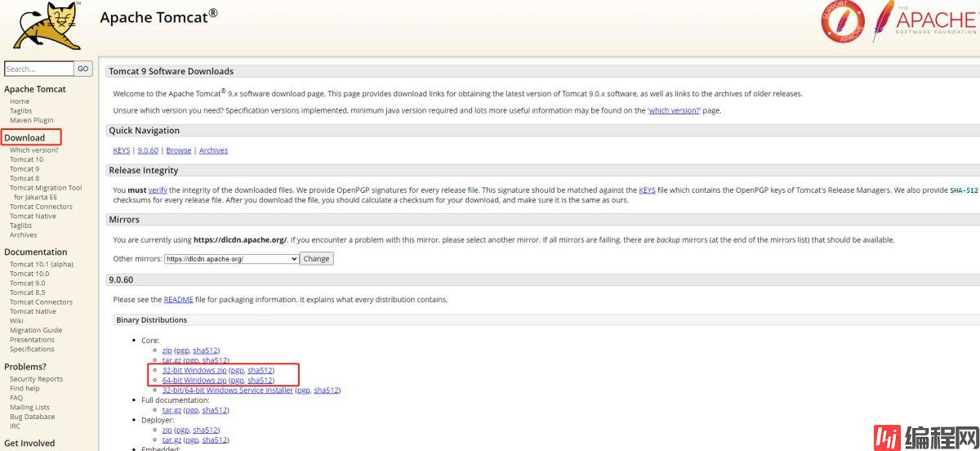Open Browse in Quick Navigation
The width and height of the screenshot is (980, 451).
[178, 150]
